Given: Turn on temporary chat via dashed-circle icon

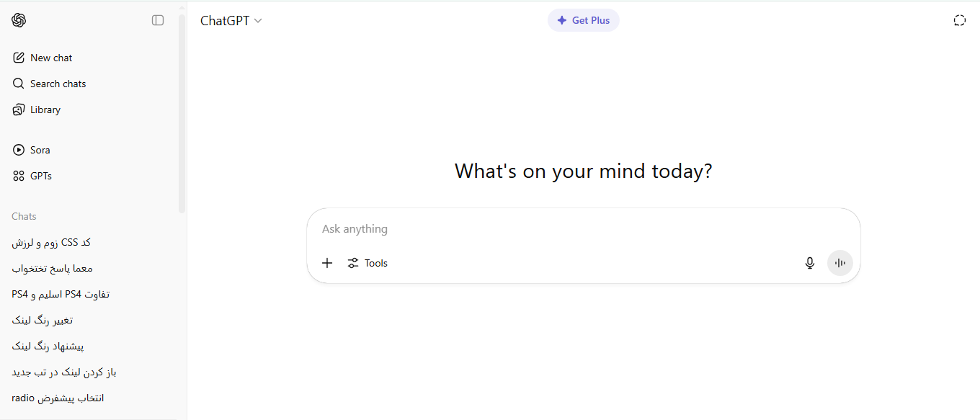Looking at the screenshot, I should pyautogui.click(x=959, y=20).
